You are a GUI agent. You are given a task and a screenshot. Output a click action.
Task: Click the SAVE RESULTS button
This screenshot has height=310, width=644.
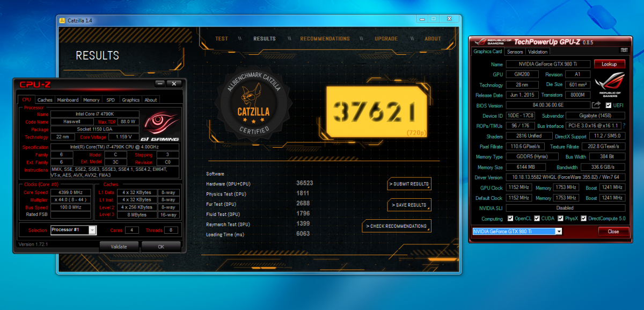(409, 205)
